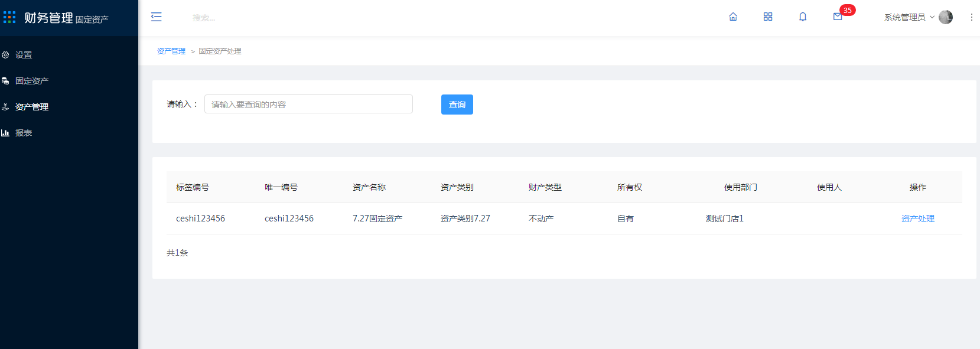This screenshot has height=349, width=980.
Task: Focus the 请输入要查询的内容 input field
Action: 308,104
